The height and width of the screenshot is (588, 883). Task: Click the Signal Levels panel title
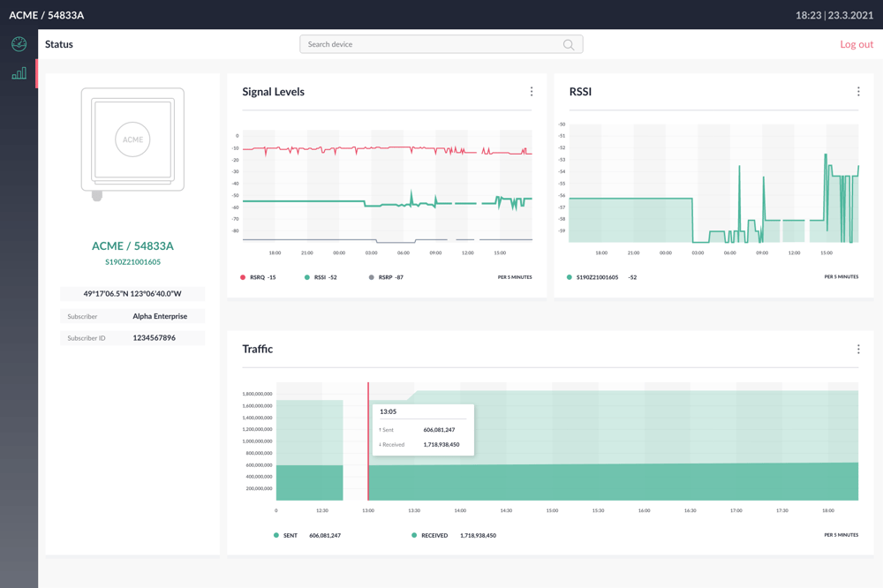[273, 92]
